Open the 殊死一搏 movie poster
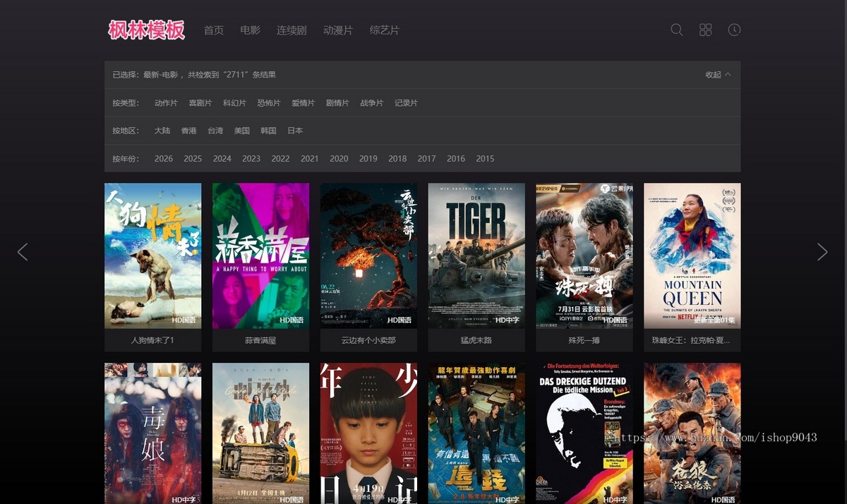 (x=584, y=256)
